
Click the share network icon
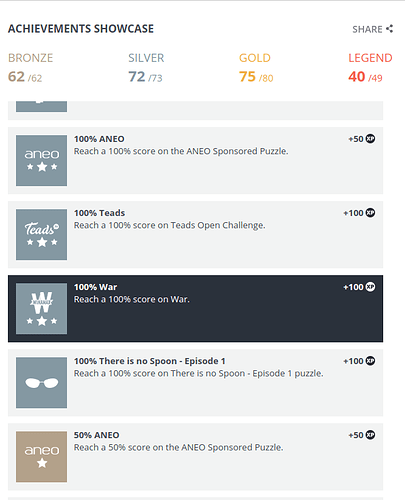pyautogui.click(x=389, y=29)
